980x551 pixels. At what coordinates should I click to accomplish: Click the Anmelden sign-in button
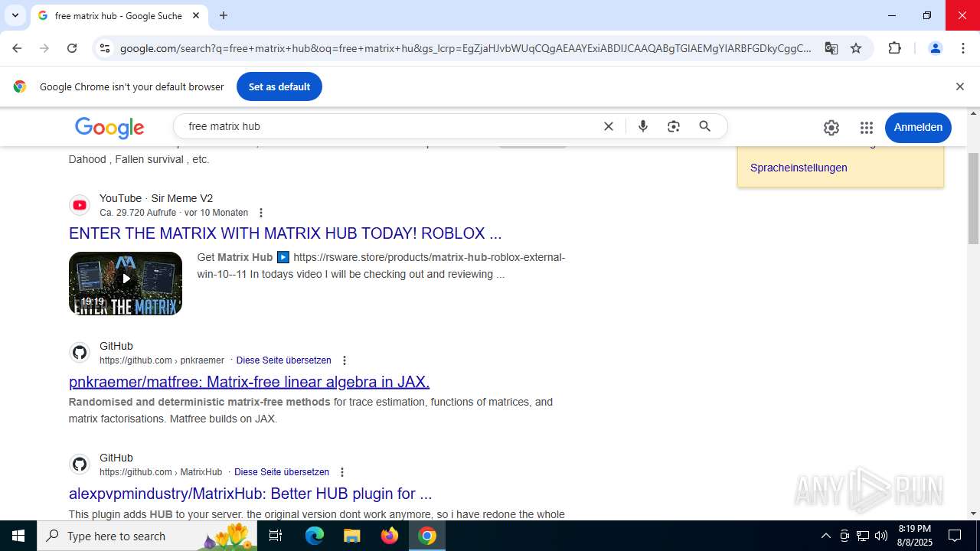tap(918, 127)
